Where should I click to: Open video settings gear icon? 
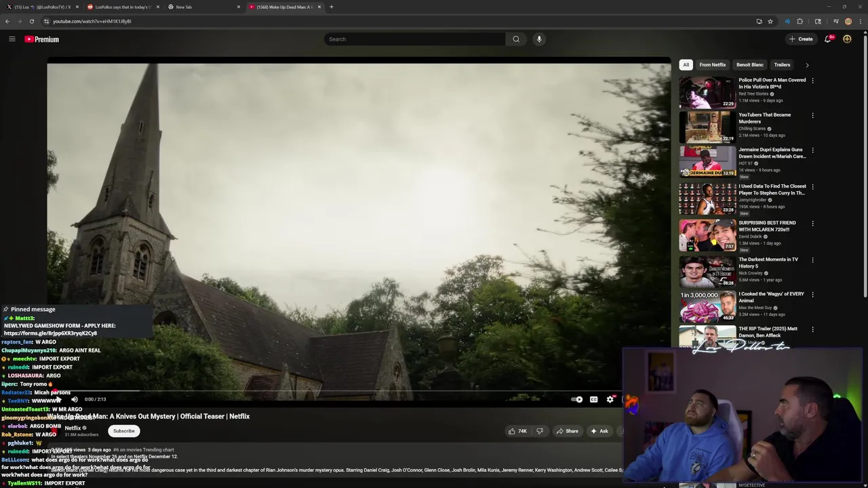point(610,399)
